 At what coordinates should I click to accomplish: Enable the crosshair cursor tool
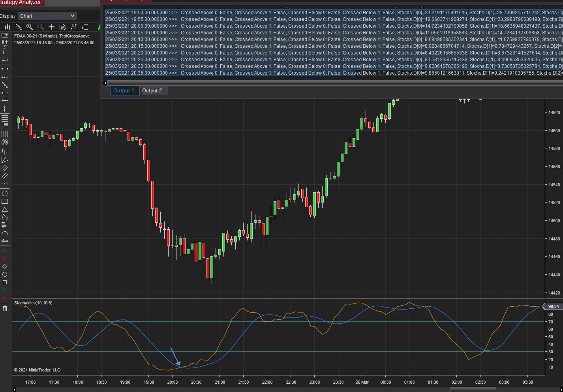pyautogui.click(x=51, y=27)
